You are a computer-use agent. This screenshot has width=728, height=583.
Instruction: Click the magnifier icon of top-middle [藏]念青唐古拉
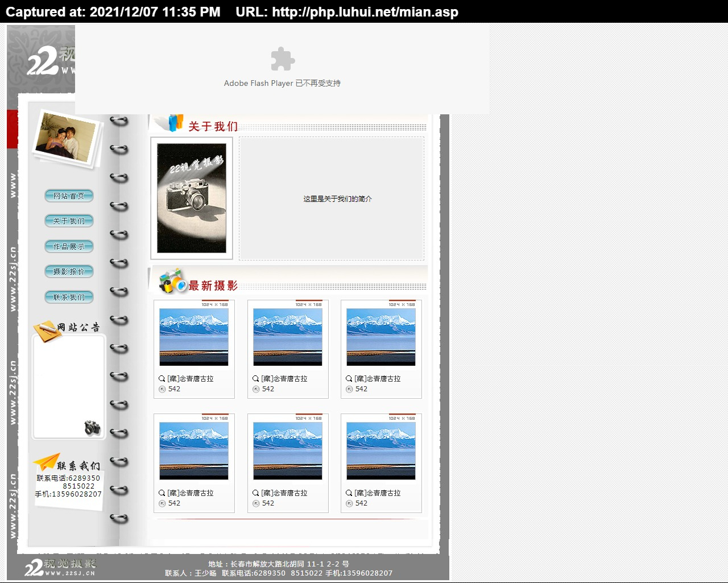(256, 379)
